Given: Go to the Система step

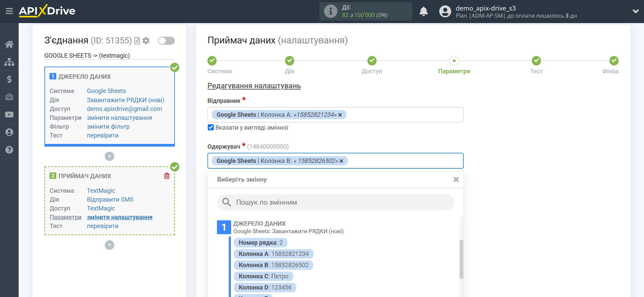Looking at the screenshot, I should pos(212,61).
